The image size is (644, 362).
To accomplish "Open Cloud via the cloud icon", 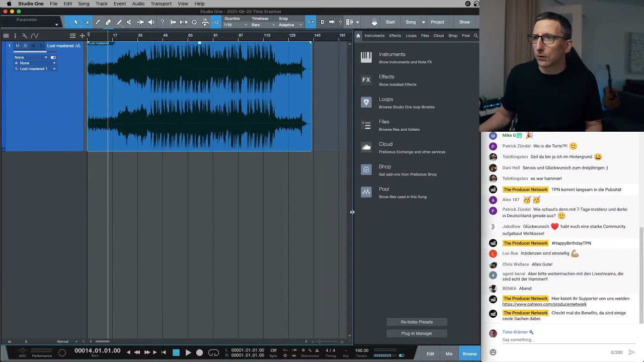I will coord(366,147).
